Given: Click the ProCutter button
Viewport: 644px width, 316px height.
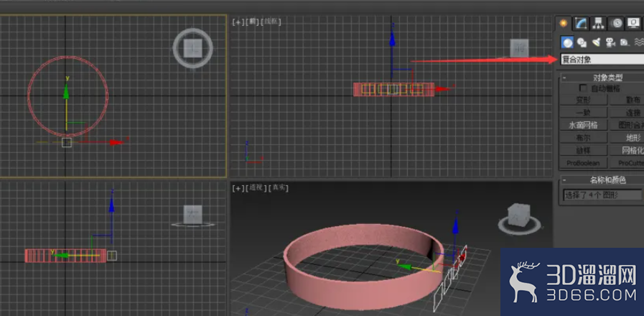Looking at the screenshot, I should [627, 163].
